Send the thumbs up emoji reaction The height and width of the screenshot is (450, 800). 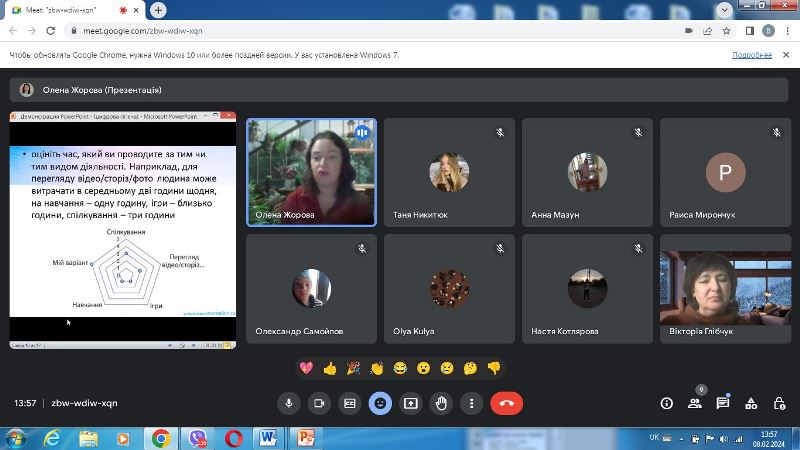tap(330, 368)
